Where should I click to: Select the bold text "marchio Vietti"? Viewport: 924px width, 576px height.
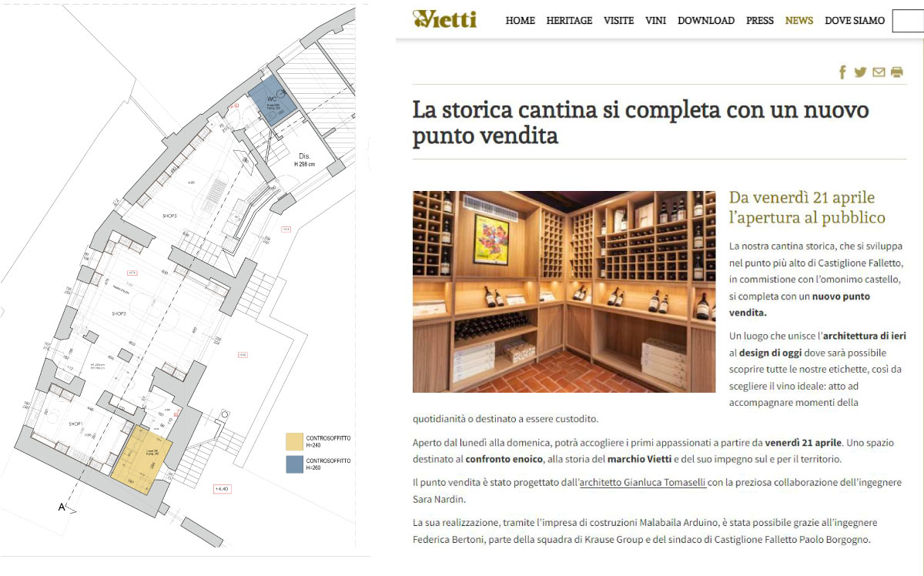click(641, 459)
